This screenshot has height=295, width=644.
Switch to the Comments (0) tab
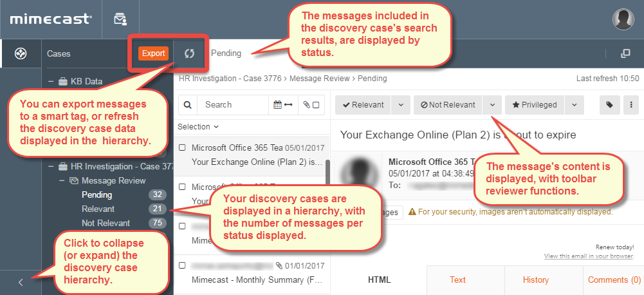(x=614, y=280)
